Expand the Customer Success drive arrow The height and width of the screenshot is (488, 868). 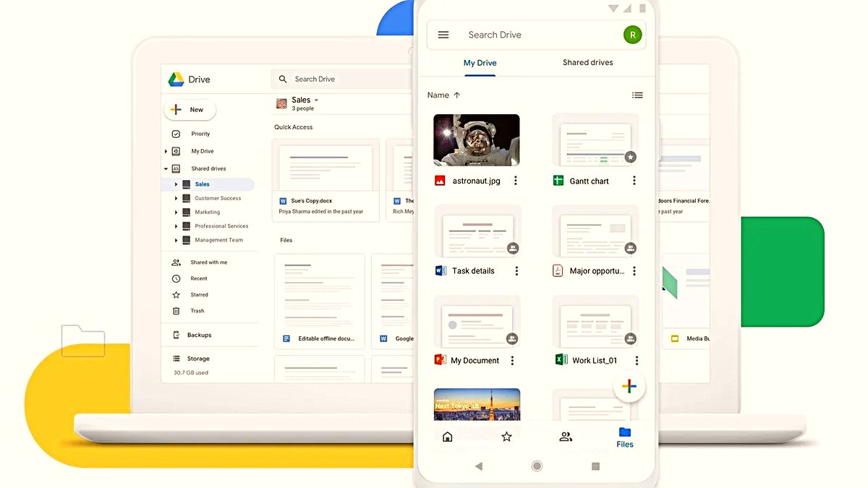176,198
